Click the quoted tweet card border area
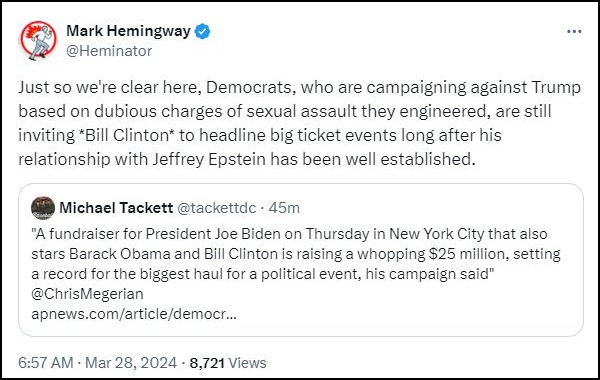600x380 pixels. coord(301,260)
